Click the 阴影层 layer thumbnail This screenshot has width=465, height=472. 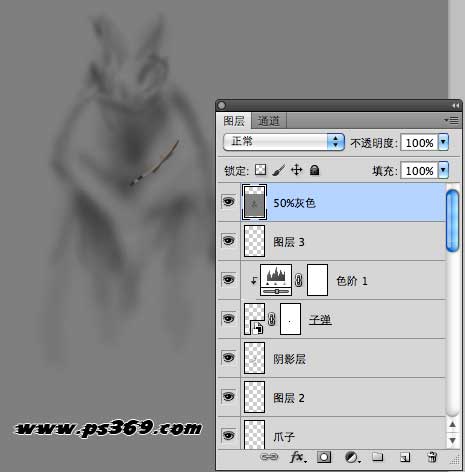pyautogui.click(x=255, y=358)
